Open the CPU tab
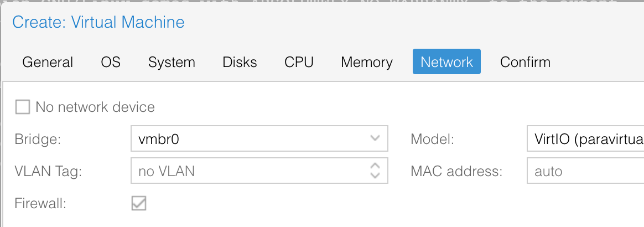644x227 pixels. (x=299, y=62)
